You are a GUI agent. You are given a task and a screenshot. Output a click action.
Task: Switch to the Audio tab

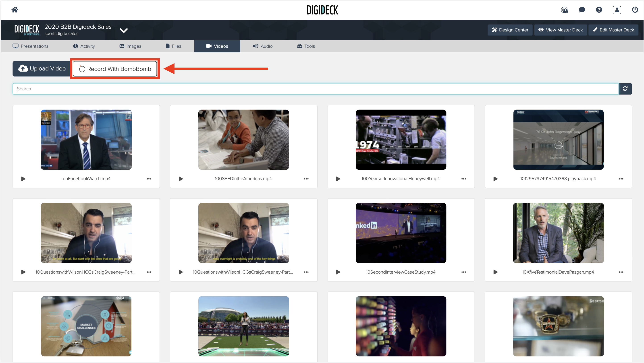(x=263, y=46)
